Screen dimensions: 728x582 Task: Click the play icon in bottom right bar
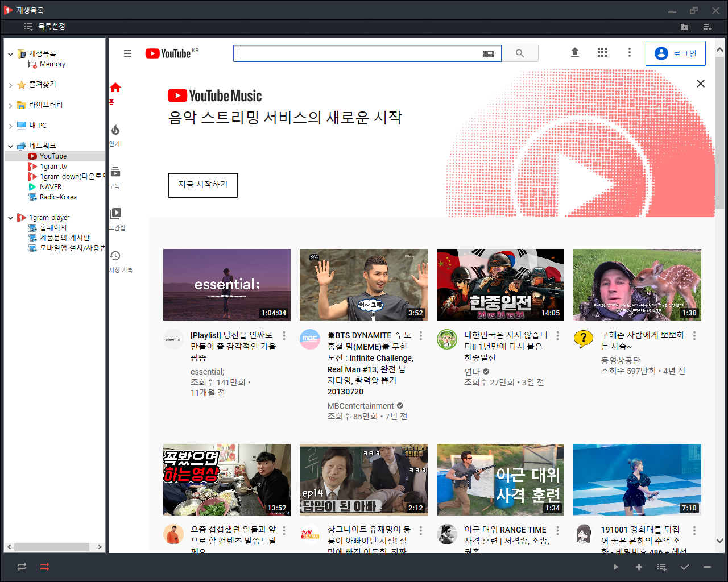pos(616,567)
